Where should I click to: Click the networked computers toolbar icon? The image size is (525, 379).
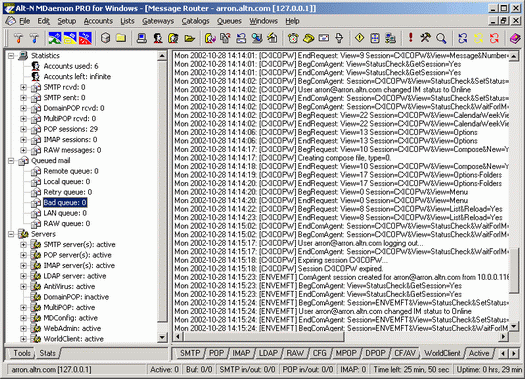tap(390, 38)
